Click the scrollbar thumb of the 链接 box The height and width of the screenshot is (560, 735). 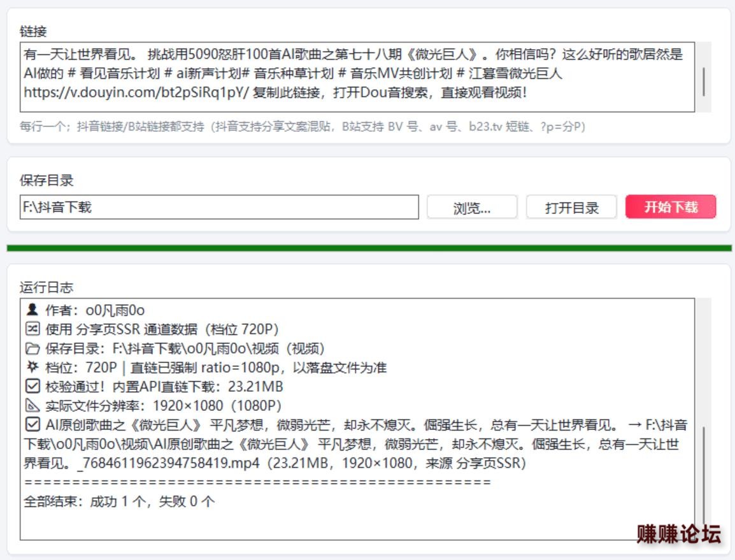pos(704,82)
